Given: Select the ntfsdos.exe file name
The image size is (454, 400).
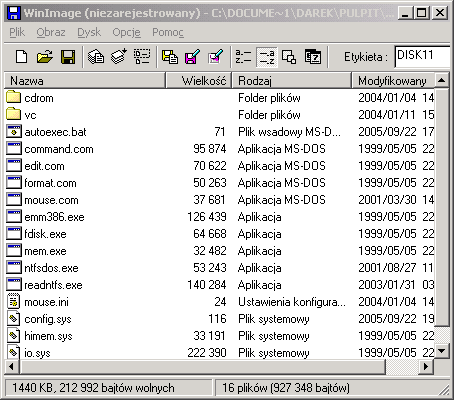Looking at the screenshot, I should [x=51, y=268].
